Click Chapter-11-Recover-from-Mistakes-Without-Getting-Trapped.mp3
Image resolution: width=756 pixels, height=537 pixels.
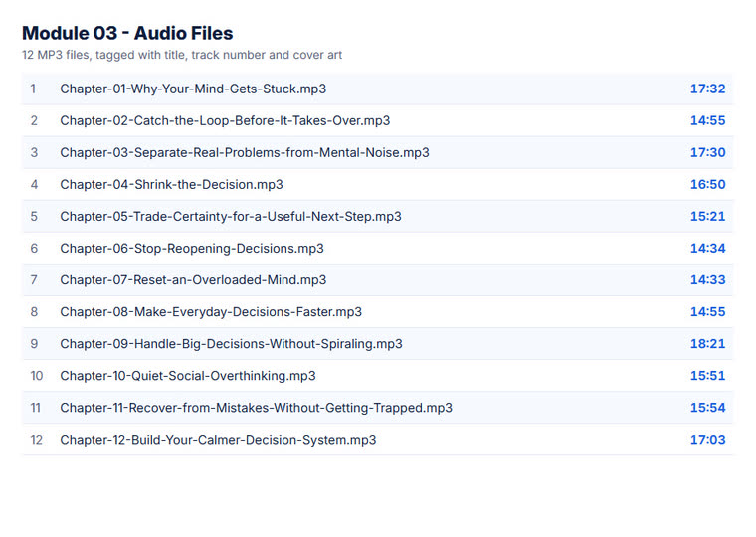[256, 408]
